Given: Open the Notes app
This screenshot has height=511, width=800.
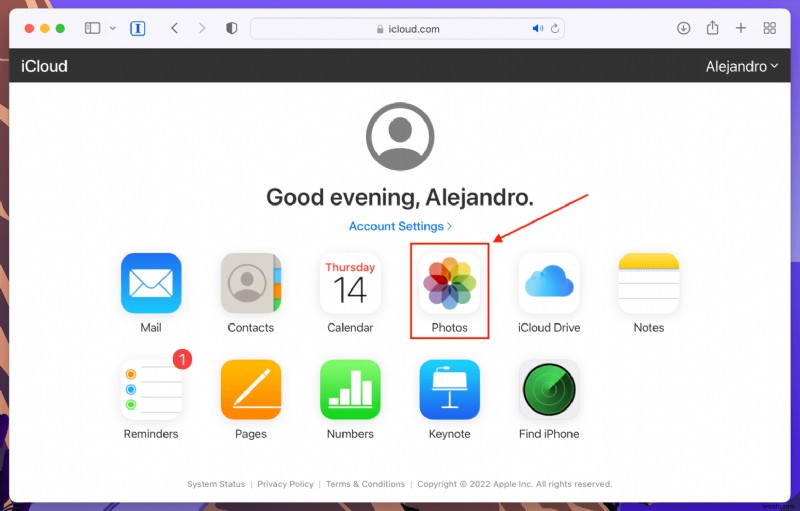Looking at the screenshot, I should pos(648,284).
